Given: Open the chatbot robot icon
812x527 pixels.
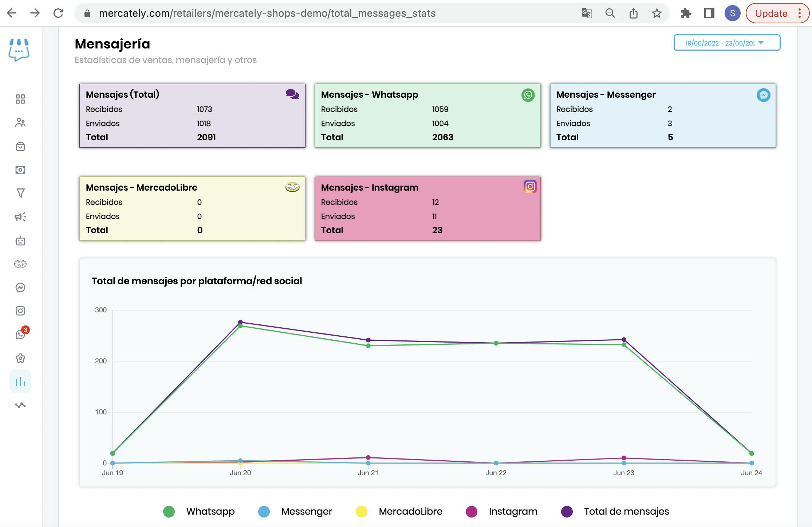Looking at the screenshot, I should pos(20,241).
